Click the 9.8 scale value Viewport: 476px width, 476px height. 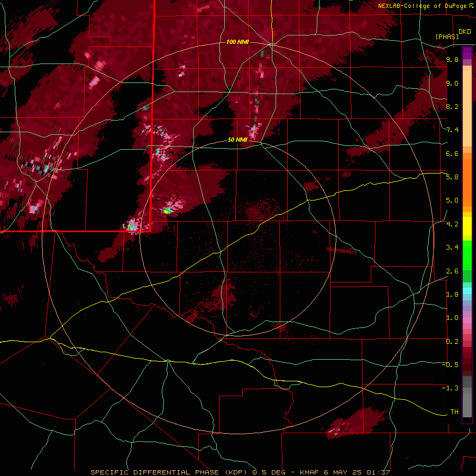click(x=452, y=60)
